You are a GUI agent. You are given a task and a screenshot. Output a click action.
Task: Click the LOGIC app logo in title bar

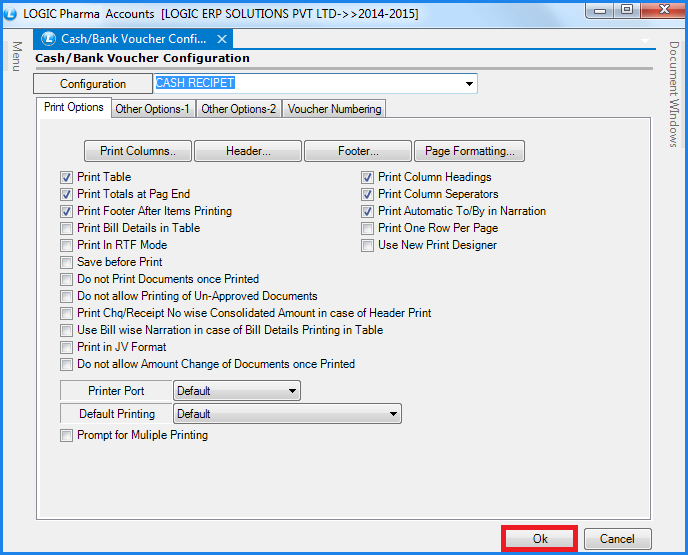tap(10, 14)
